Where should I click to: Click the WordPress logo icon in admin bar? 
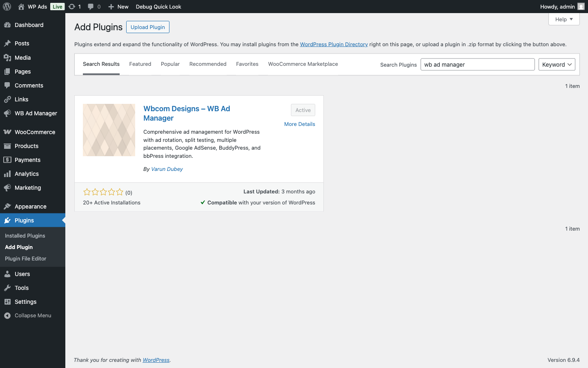click(7, 7)
